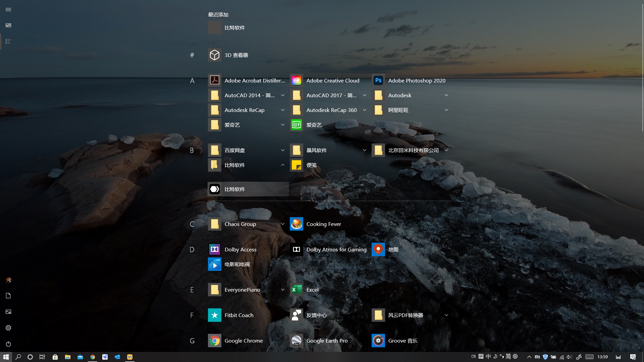
Task: Switch to pinned tiles view icon
Action: tap(8, 25)
